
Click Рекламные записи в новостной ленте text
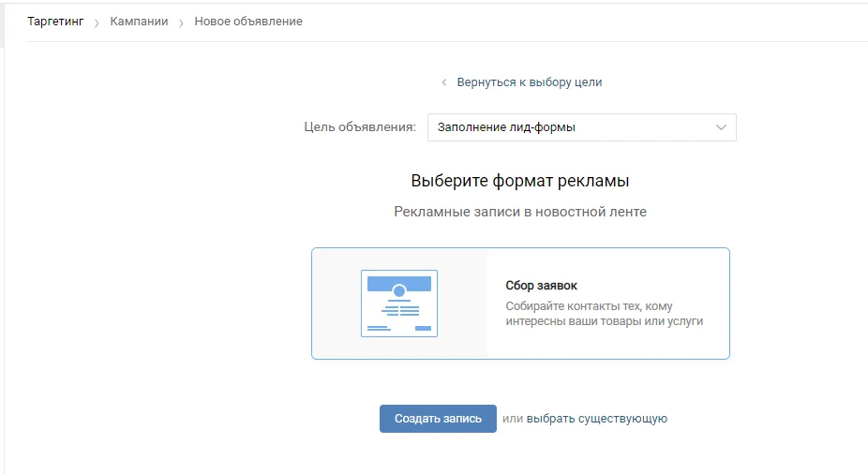(520, 212)
